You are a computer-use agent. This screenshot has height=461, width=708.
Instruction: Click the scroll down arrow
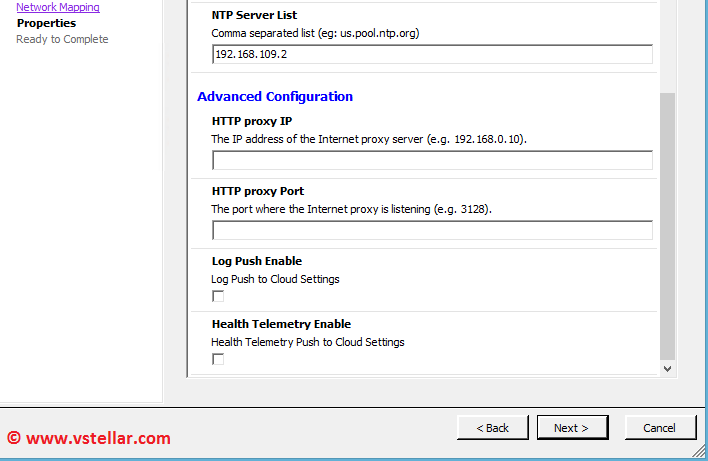coord(668,369)
